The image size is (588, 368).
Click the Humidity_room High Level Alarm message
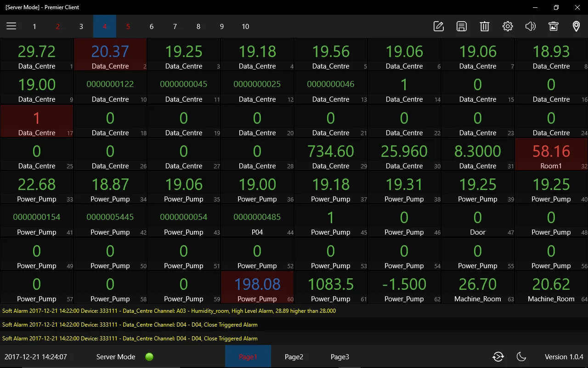[169, 311]
